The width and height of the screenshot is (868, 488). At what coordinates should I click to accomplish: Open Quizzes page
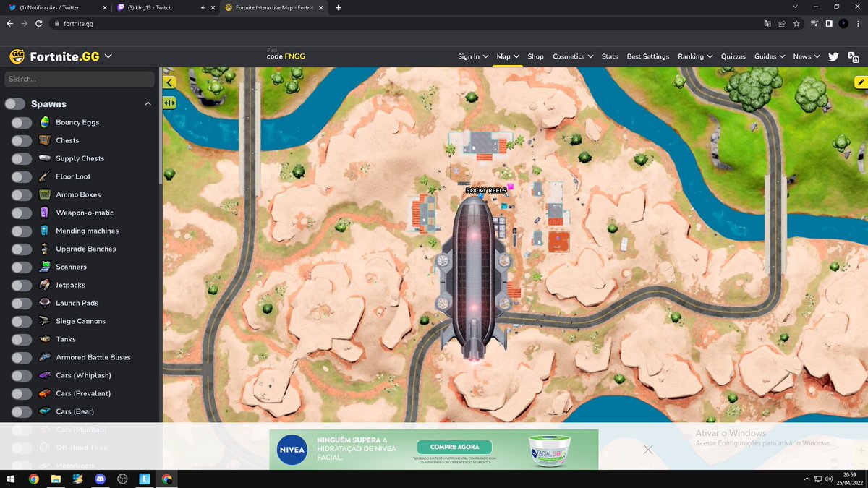click(x=733, y=56)
